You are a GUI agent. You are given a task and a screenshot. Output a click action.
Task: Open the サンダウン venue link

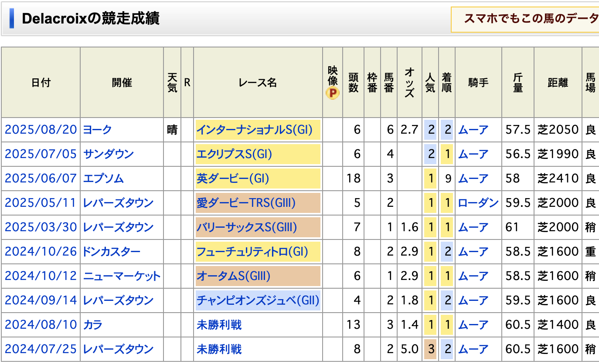[x=108, y=154]
